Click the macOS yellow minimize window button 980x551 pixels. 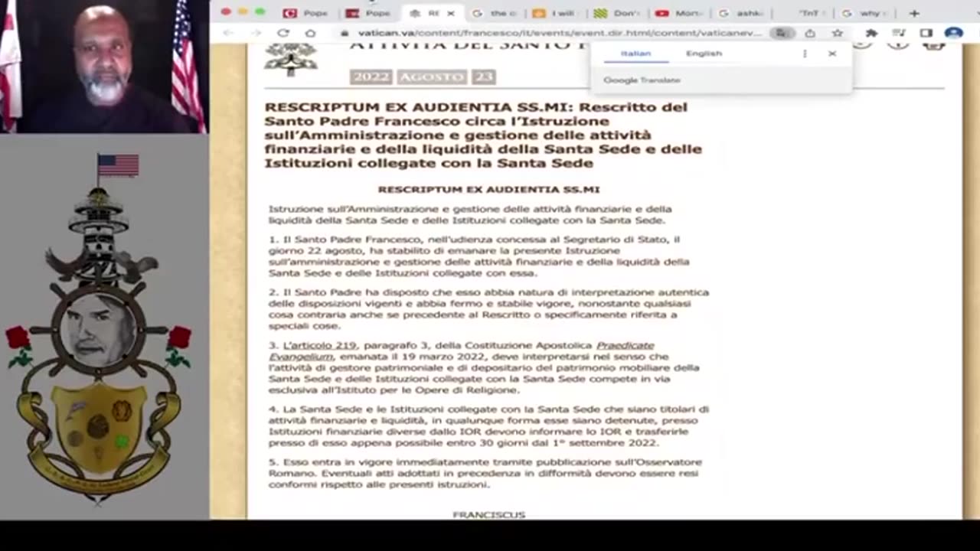click(243, 12)
